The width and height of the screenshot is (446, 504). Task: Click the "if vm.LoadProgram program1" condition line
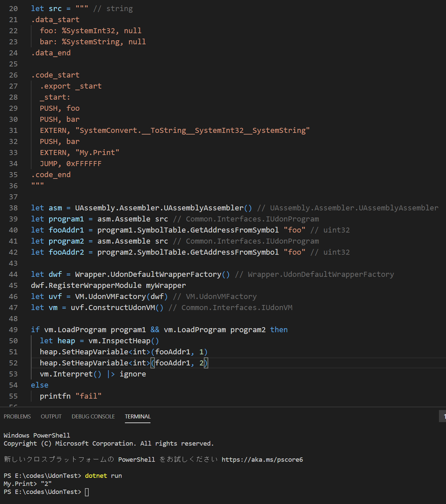point(159,330)
